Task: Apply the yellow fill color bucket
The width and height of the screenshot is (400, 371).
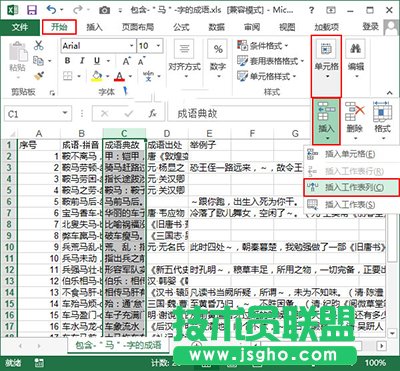Action: tap(97, 76)
